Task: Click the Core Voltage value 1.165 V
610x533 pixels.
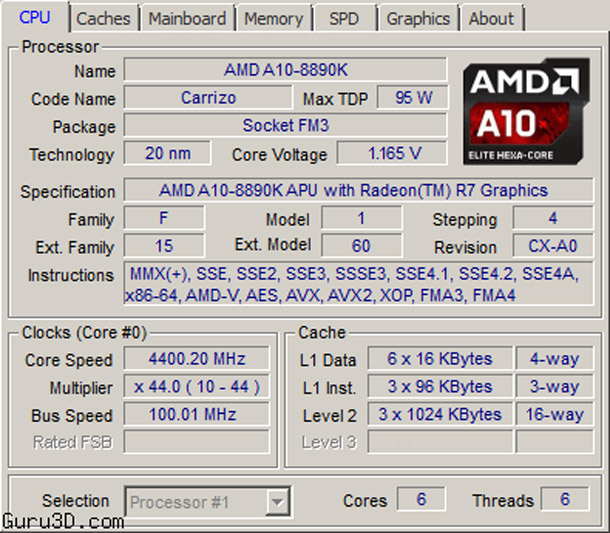Action: tap(392, 153)
